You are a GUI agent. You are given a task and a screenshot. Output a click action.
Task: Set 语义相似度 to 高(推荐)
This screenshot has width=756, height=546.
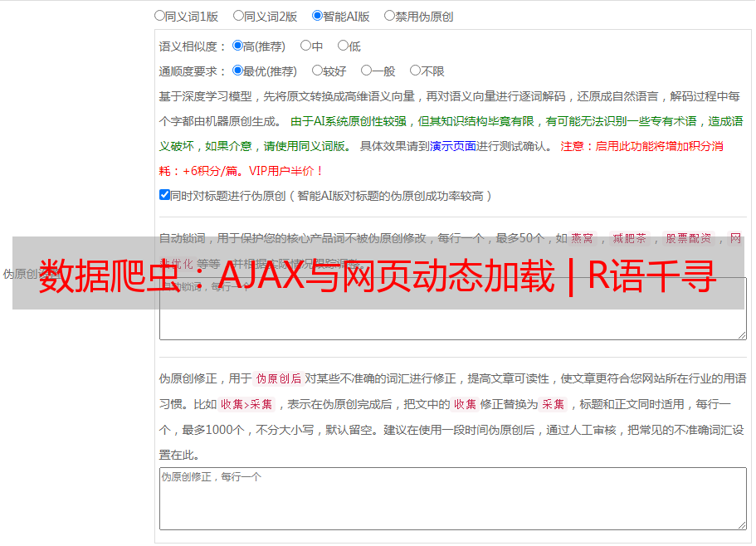[237, 46]
